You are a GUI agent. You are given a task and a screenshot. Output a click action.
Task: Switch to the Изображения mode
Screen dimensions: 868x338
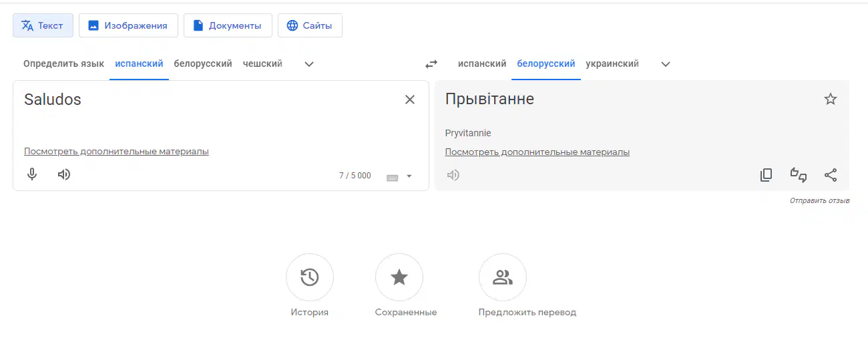tap(128, 25)
